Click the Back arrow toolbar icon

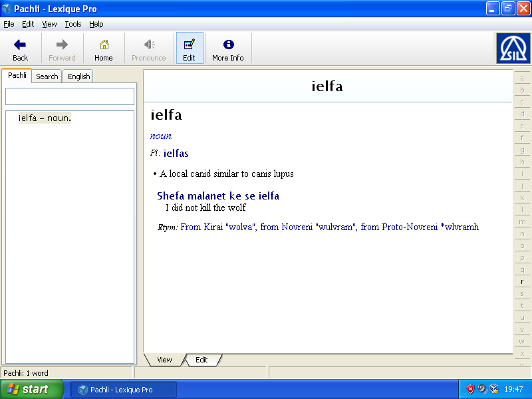coord(20,45)
